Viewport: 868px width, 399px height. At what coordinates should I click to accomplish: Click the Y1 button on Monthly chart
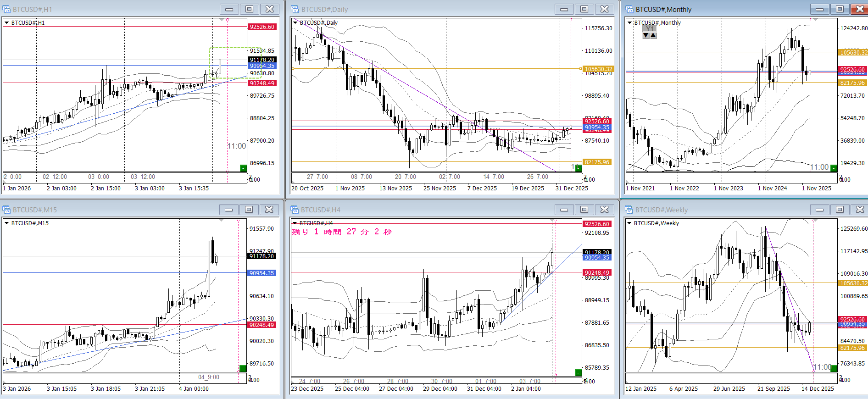click(650, 28)
